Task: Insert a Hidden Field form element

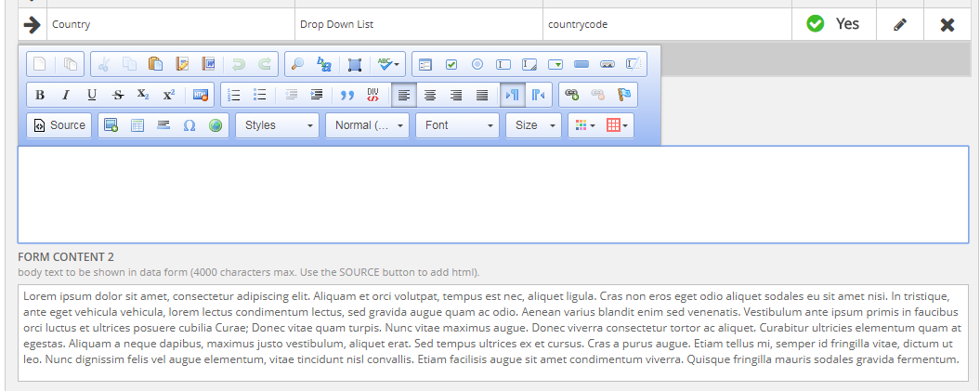Action: coord(634,64)
